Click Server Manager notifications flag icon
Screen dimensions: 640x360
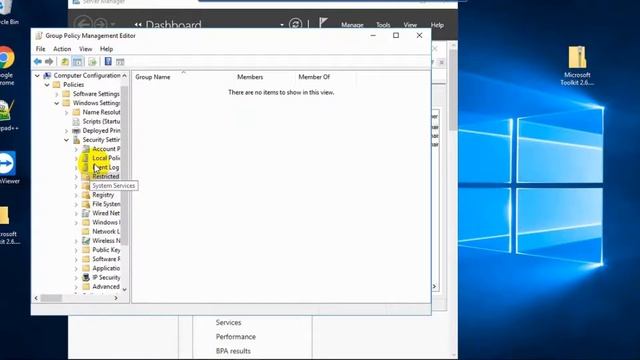coord(323,23)
